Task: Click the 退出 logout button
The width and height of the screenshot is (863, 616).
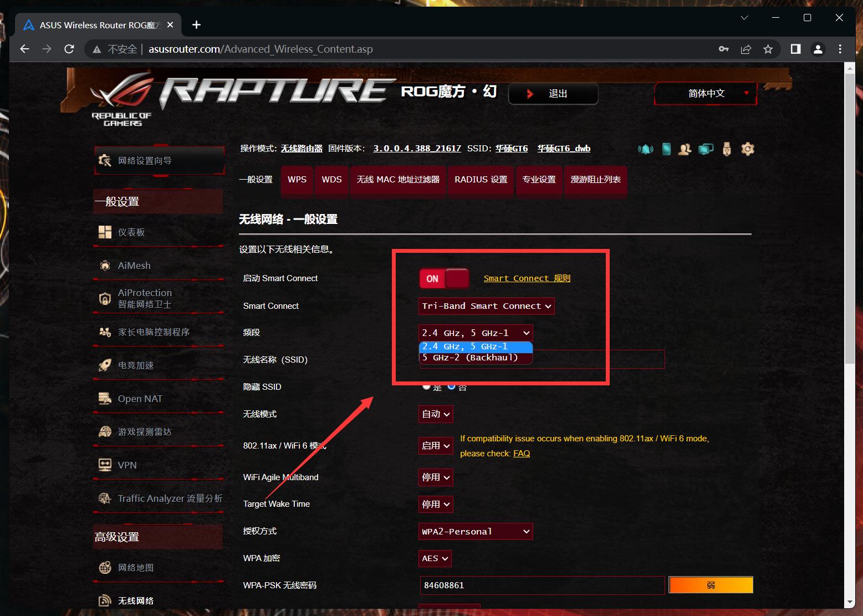Action: click(553, 94)
